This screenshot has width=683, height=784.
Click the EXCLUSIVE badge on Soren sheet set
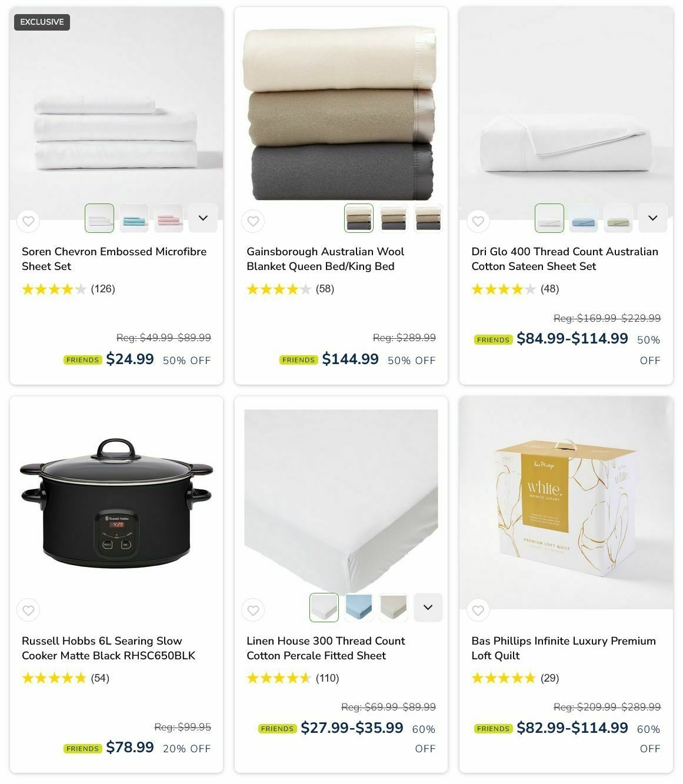tap(42, 22)
